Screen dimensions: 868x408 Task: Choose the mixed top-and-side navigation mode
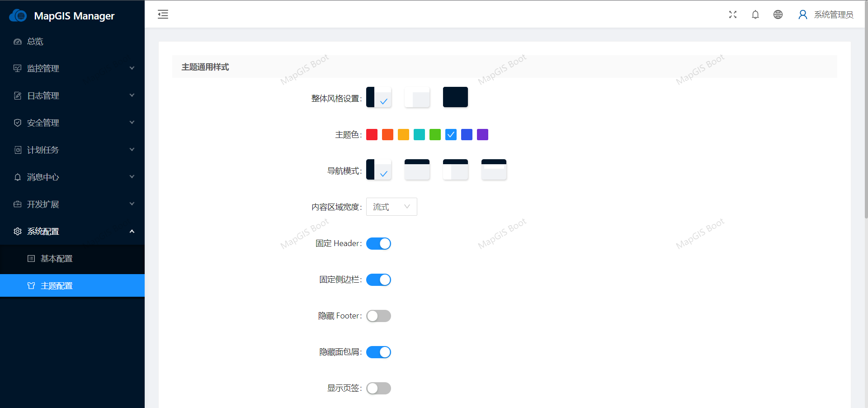click(x=455, y=169)
